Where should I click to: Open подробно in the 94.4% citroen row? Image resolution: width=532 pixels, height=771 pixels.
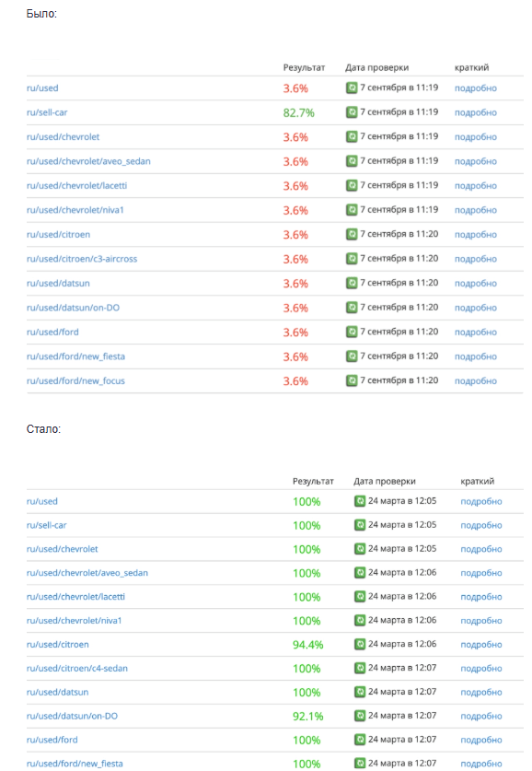pyautogui.click(x=480, y=645)
